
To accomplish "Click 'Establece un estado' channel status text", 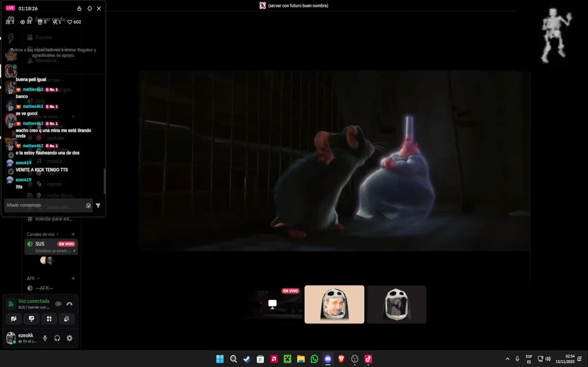I will click(53, 251).
